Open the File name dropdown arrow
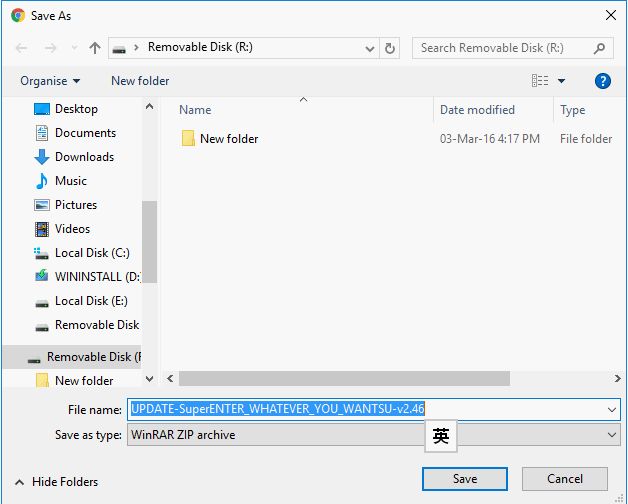Screen dimensions: 628x504 (612, 410)
